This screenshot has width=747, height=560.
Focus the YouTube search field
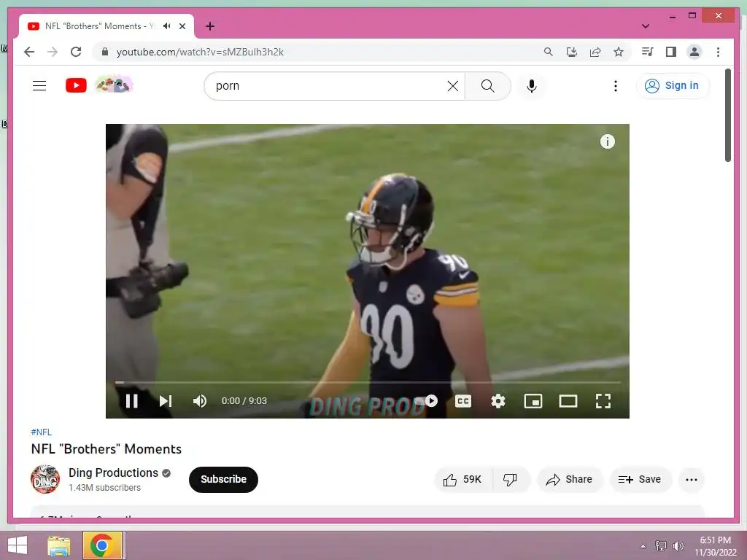pyautogui.click(x=329, y=86)
